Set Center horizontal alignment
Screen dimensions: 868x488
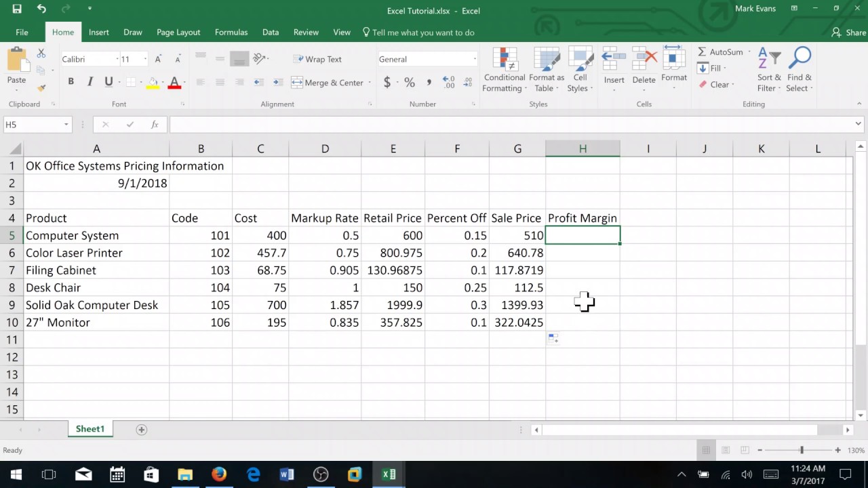point(220,83)
